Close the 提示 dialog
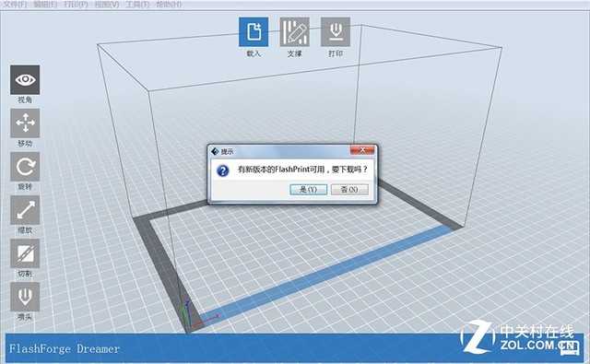The width and height of the screenshot is (590, 364). point(362,149)
